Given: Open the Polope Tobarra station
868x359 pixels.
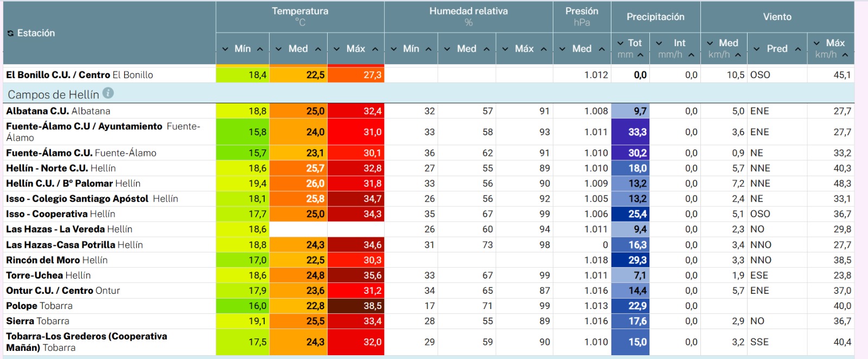Looking at the screenshot, I should coord(39,306).
